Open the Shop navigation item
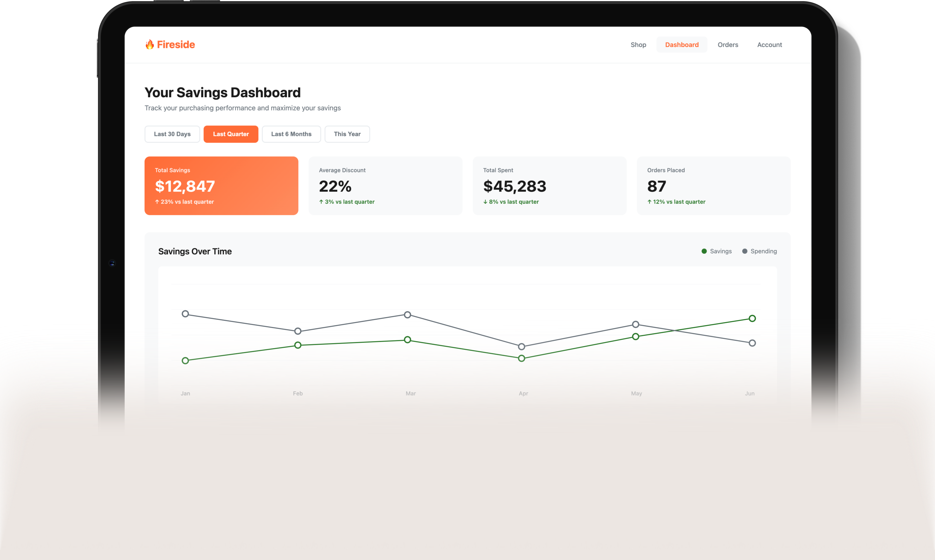 [x=638, y=45]
